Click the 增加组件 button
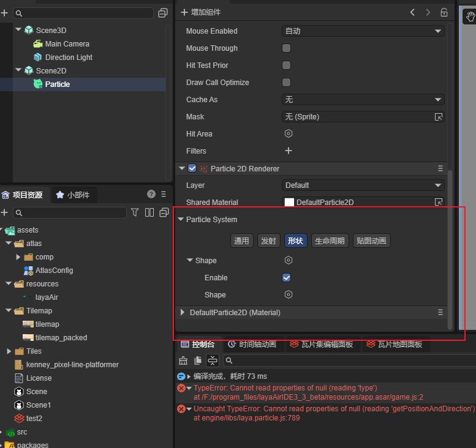Image resolution: width=476 pixels, height=448 pixels. click(x=201, y=12)
